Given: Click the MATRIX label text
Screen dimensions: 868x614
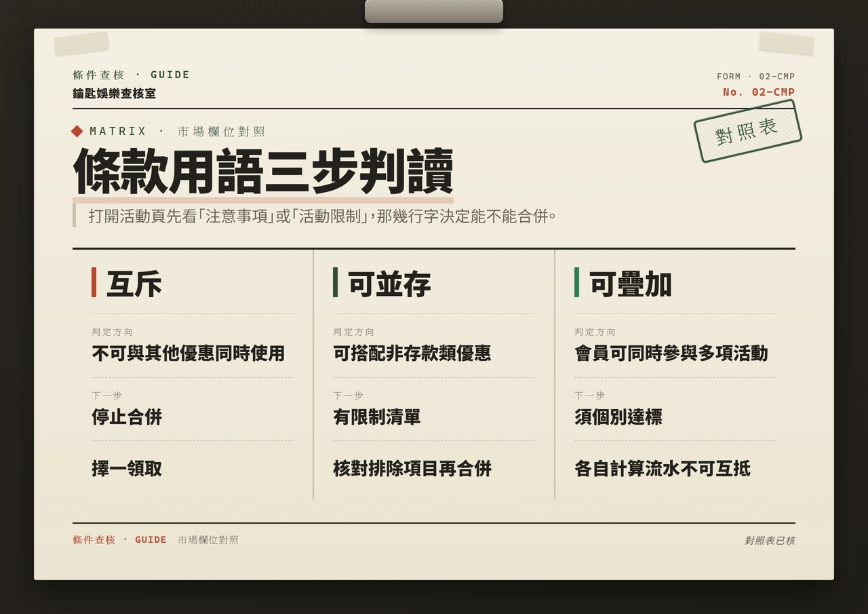Looking at the screenshot, I should point(118,131).
